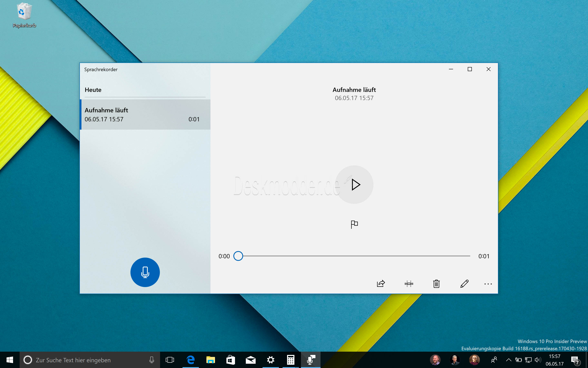
Task: Open File Explorer from taskbar
Action: coord(211,360)
